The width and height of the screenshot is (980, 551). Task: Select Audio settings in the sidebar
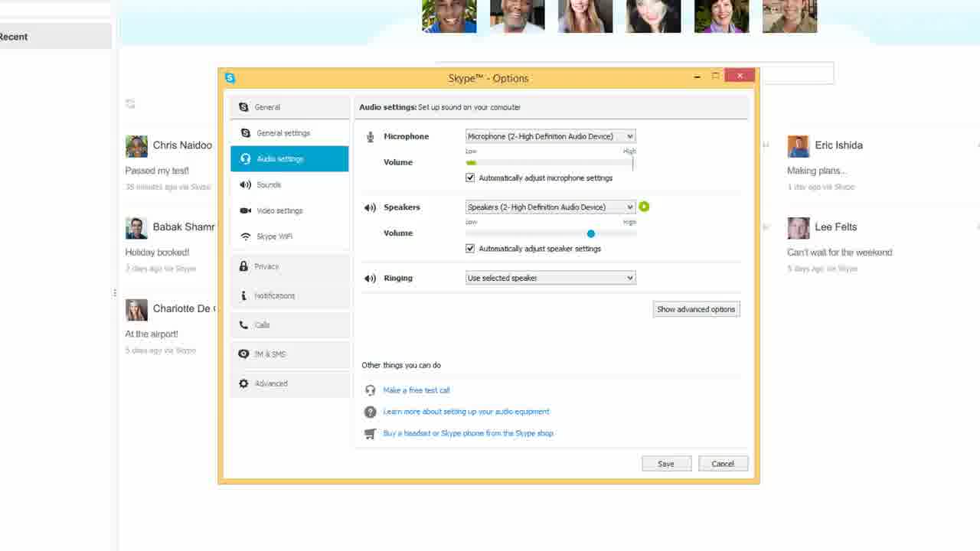pyautogui.click(x=290, y=159)
